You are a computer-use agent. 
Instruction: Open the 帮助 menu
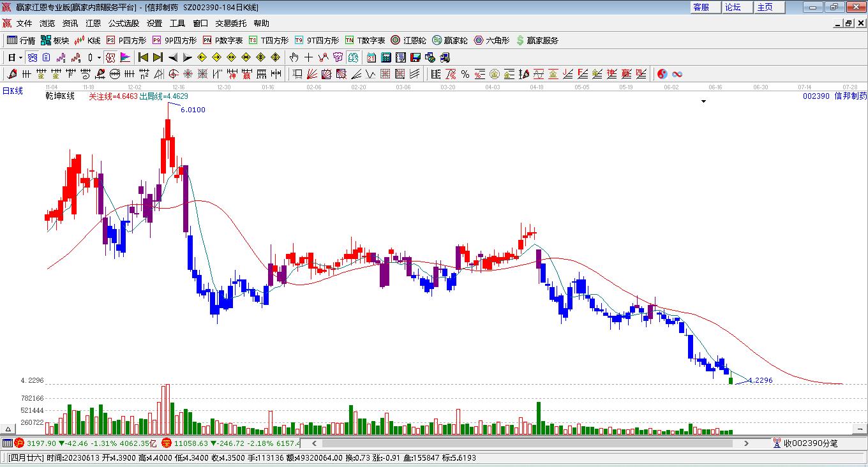[x=262, y=23]
